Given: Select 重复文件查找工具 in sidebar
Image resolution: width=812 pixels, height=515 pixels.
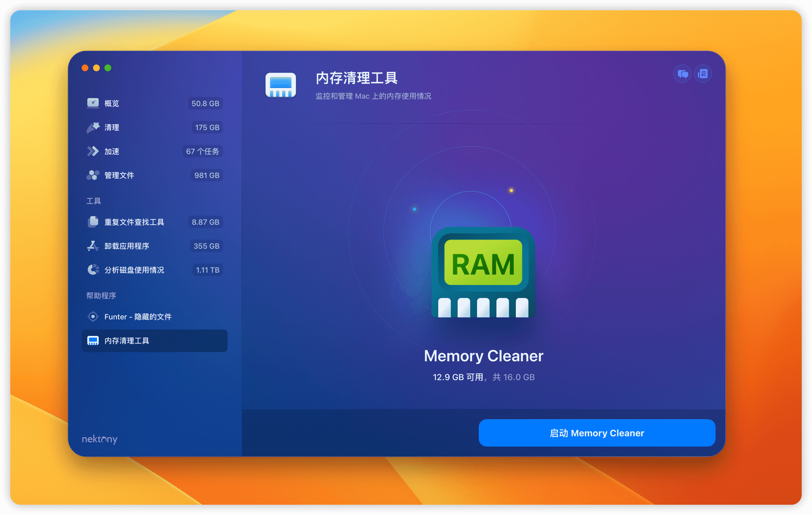Looking at the screenshot, I should click(x=154, y=222).
